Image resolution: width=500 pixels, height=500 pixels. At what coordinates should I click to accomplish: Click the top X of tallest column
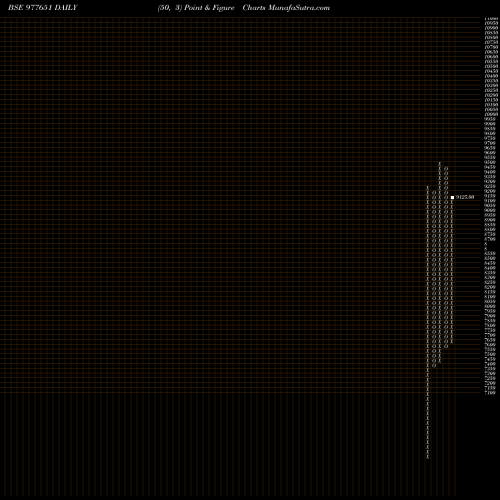(x=440, y=163)
